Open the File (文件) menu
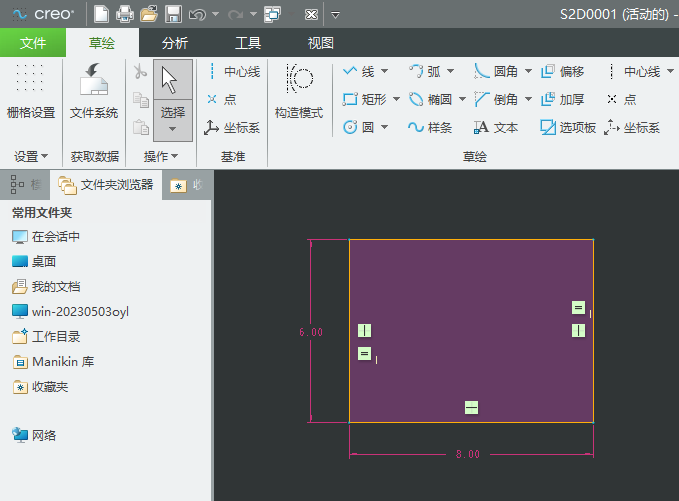Viewport: 679px width, 501px height. click(x=33, y=43)
